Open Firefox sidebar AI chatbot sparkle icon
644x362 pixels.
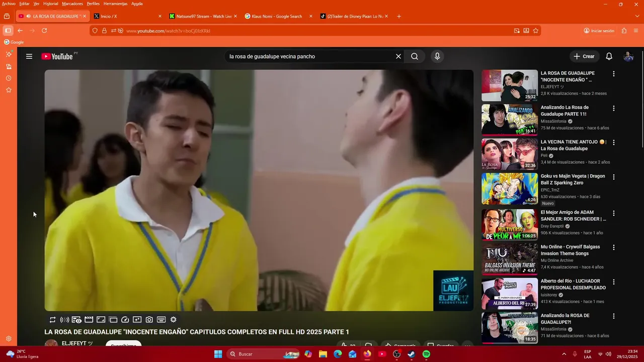[x=9, y=54]
